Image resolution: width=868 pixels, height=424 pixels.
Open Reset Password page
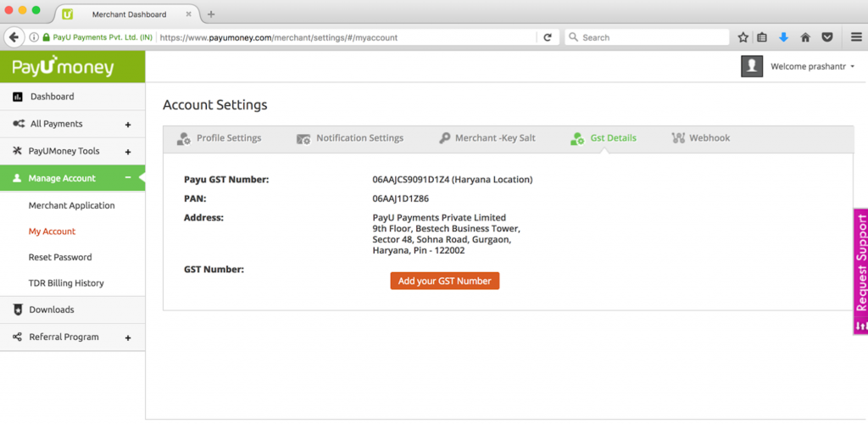tap(60, 258)
